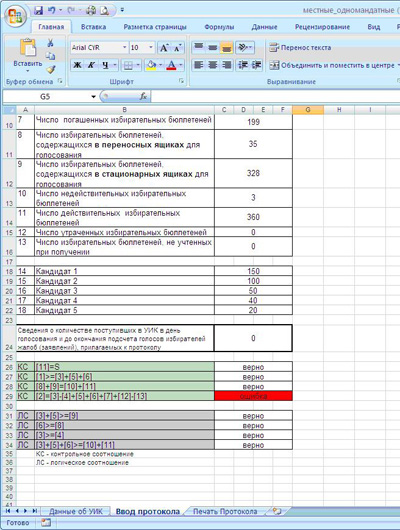
Task: Click the insert function fx icon
Action: 143,97
